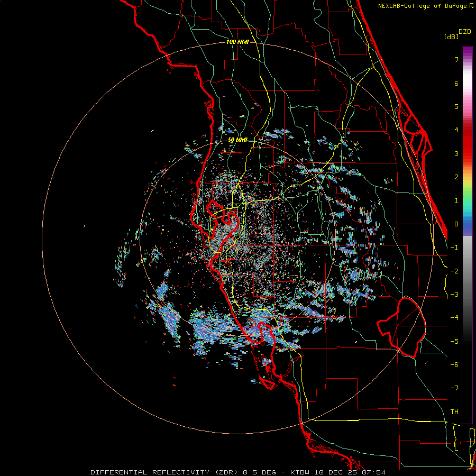The width and height of the screenshot is (476, 476).
Task: Click the purple top of the color bar
Action: click(467, 52)
